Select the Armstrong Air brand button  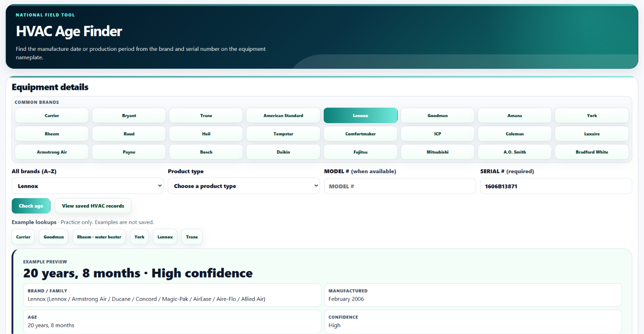52,152
